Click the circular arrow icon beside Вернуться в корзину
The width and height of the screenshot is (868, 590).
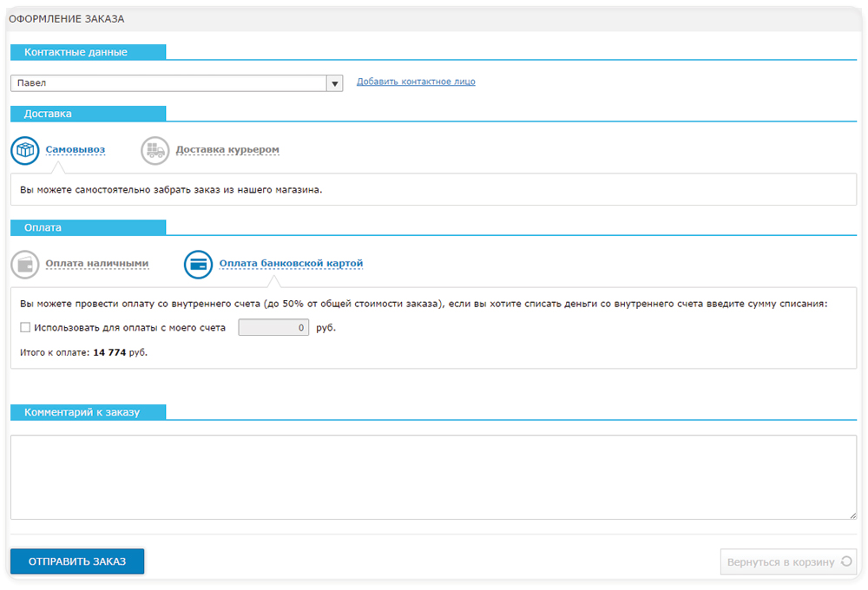pyautogui.click(x=846, y=562)
